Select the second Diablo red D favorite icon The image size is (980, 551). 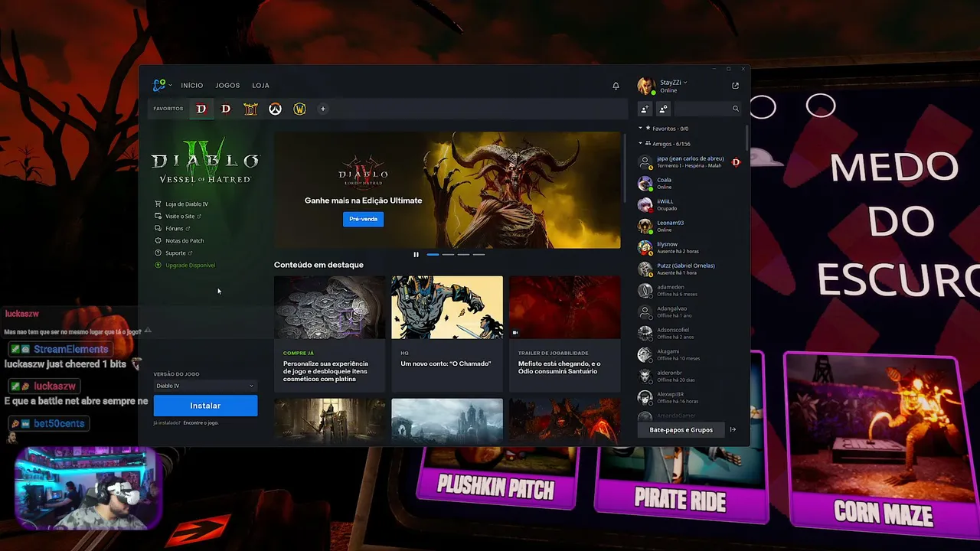pyautogui.click(x=226, y=109)
